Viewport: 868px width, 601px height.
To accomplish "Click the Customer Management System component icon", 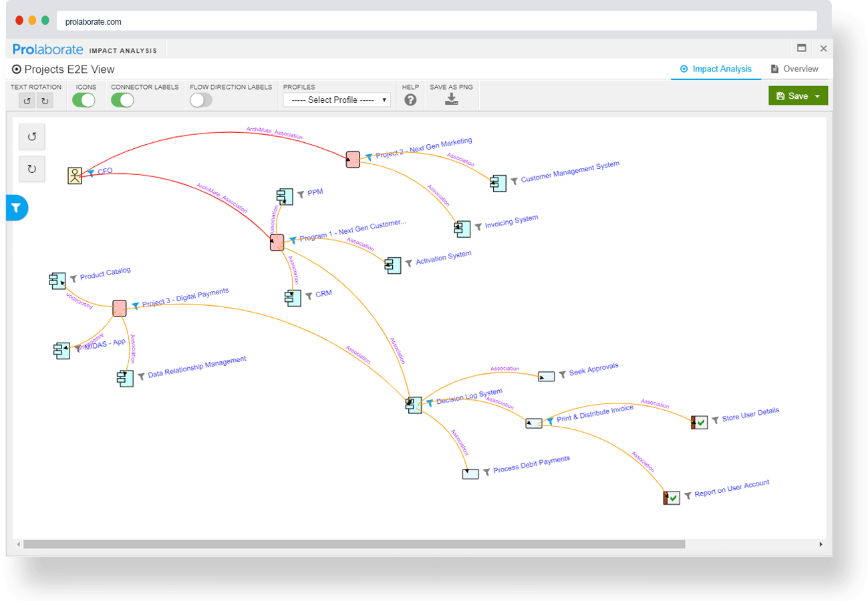I will (498, 183).
